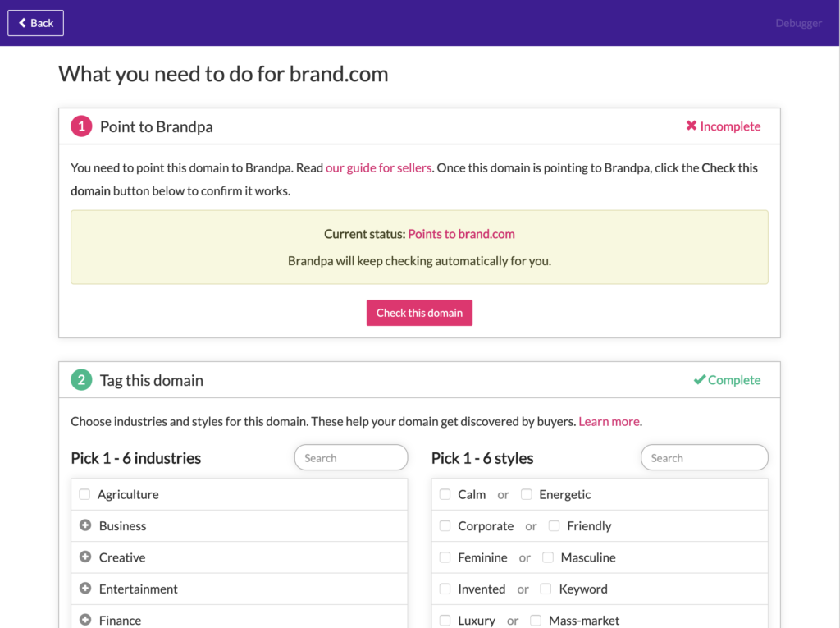840x628 pixels.
Task: Click the Check this domain button
Action: pos(419,313)
